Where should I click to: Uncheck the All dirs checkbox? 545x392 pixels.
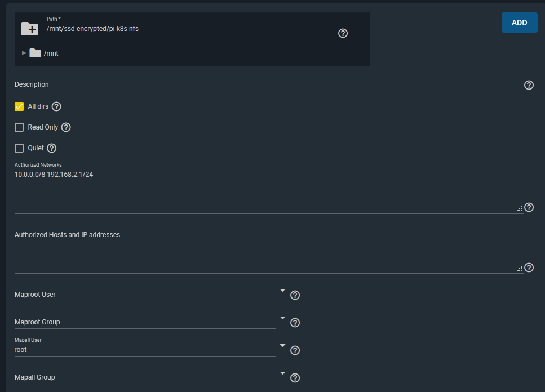coord(19,106)
